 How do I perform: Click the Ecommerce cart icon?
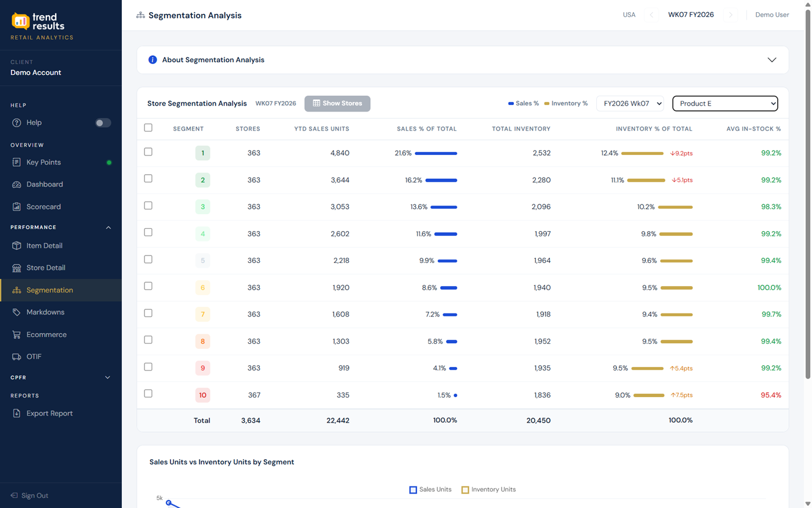[x=16, y=334]
